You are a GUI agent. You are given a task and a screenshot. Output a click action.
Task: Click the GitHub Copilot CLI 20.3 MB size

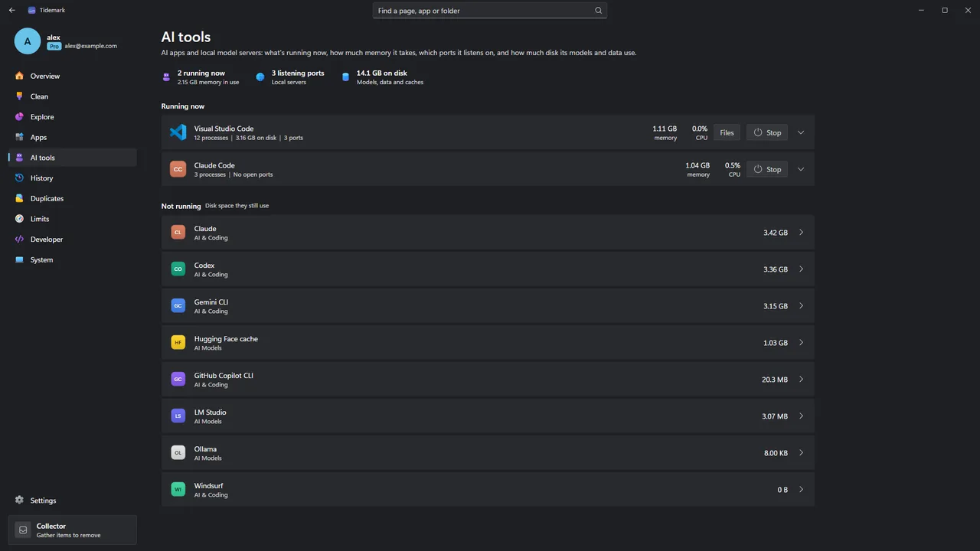pos(775,380)
